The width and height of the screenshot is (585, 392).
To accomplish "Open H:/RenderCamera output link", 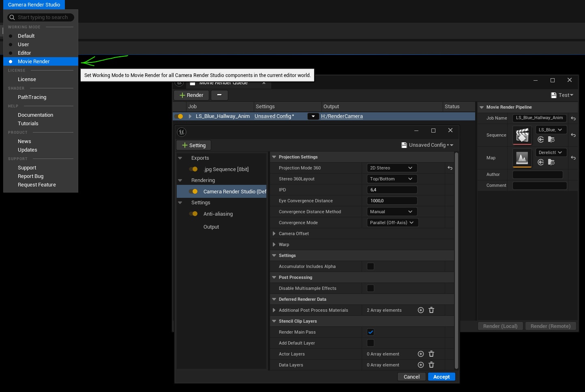I will (x=342, y=116).
